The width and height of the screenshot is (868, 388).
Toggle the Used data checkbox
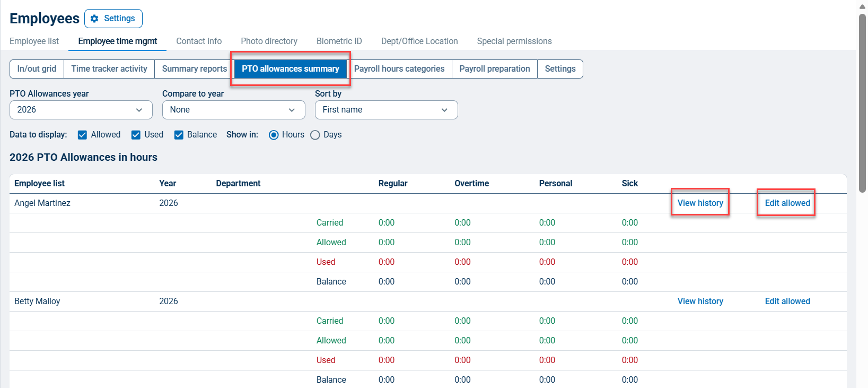click(x=136, y=135)
